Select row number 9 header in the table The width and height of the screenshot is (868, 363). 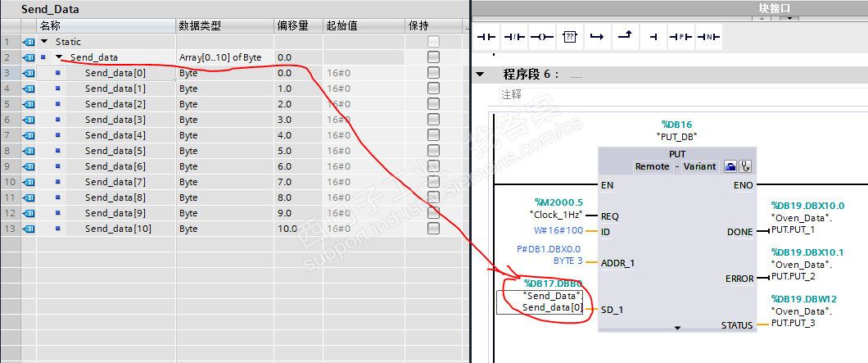(9, 166)
